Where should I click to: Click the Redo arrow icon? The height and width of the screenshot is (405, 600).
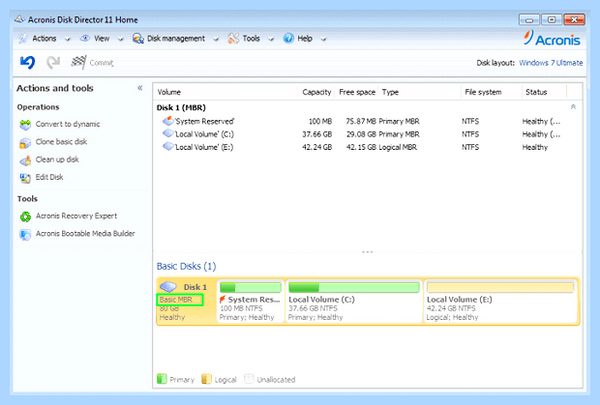pyautogui.click(x=53, y=62)
